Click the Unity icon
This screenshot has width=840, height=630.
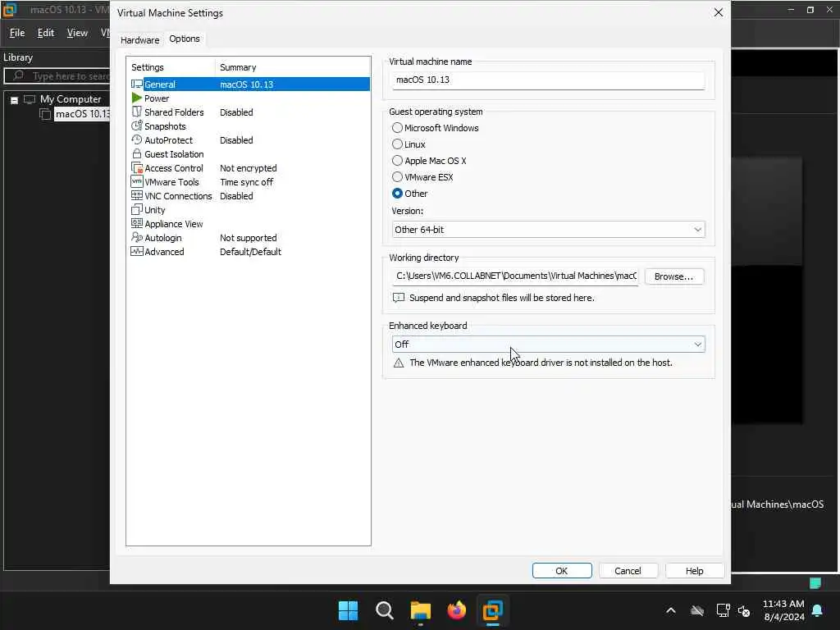point(137,209)
